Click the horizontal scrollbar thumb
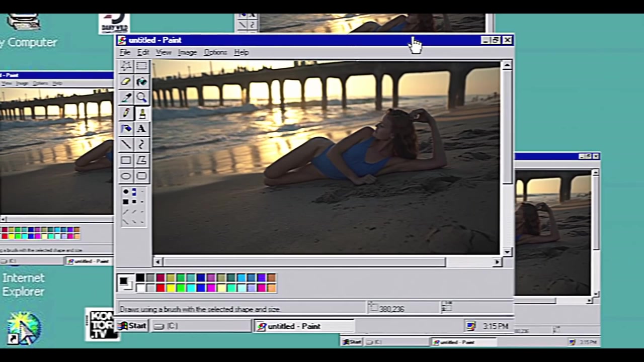 [304, 262]
